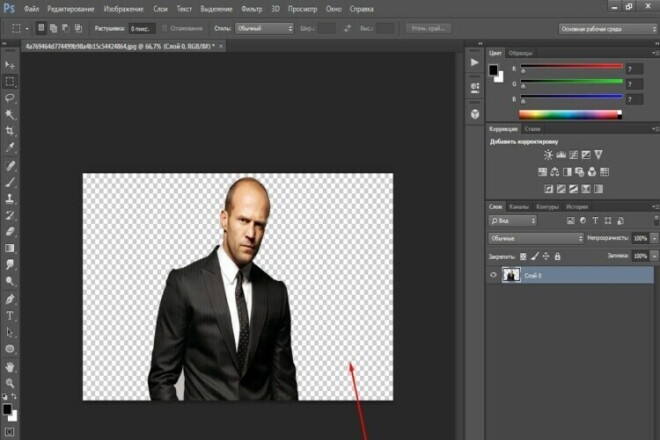
Task: Open the layer blend mode Обычные dropdown
Action: (536, 238)
